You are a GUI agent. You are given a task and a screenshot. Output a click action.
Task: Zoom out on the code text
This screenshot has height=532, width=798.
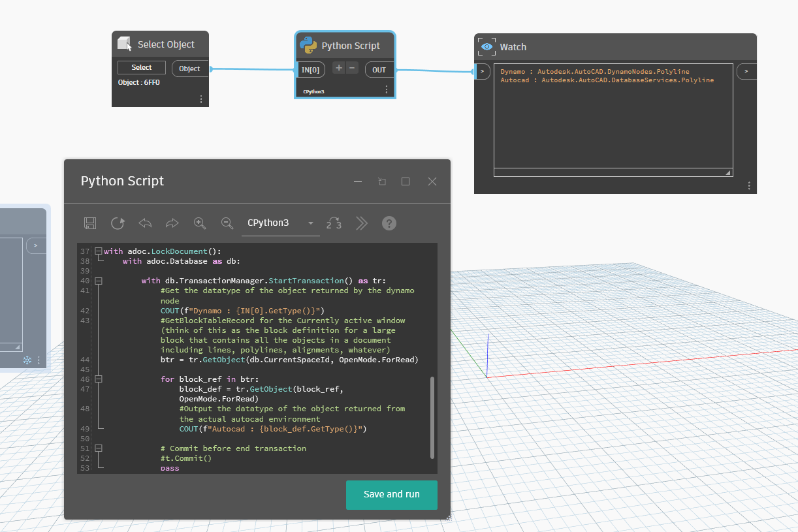(227, 223)
